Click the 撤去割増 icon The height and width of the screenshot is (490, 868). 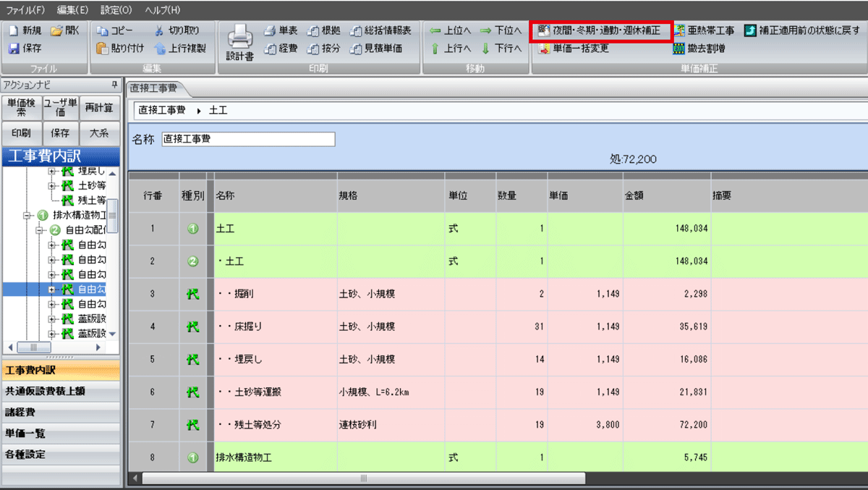coord(679,48)
